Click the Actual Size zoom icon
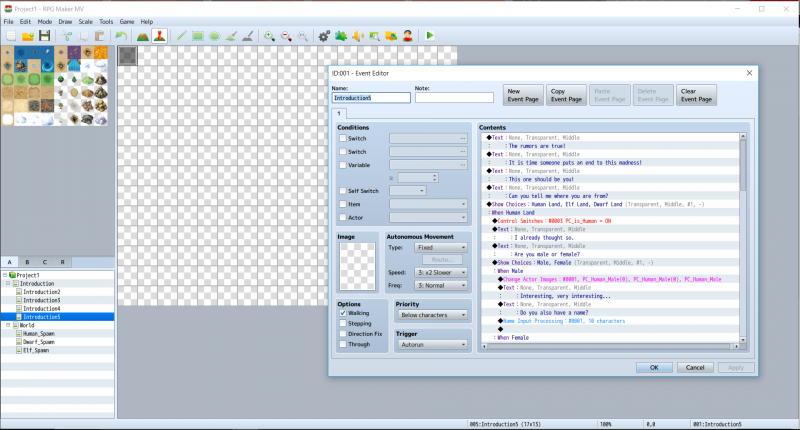Viewport: 800px width, 430px height. click(x=303, y=36)
